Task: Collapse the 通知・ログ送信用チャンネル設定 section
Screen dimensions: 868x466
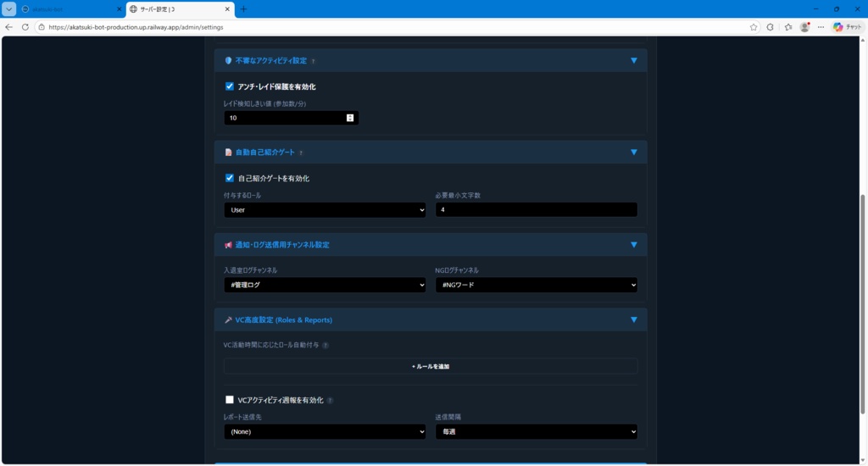Action: click(x=634, y=245)
